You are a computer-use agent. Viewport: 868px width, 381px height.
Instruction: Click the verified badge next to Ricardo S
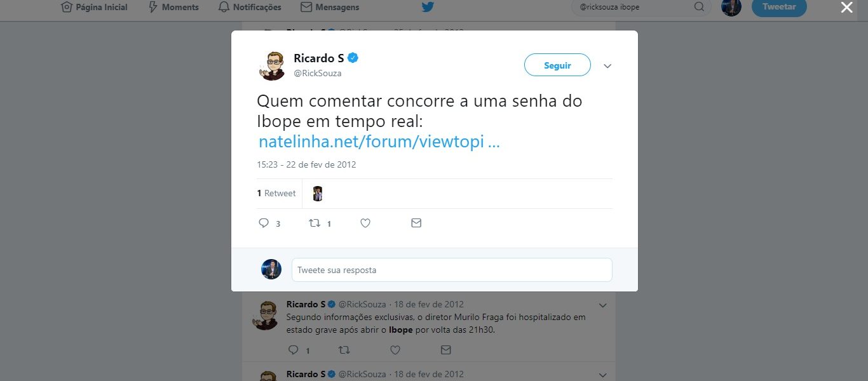(353, 58)
